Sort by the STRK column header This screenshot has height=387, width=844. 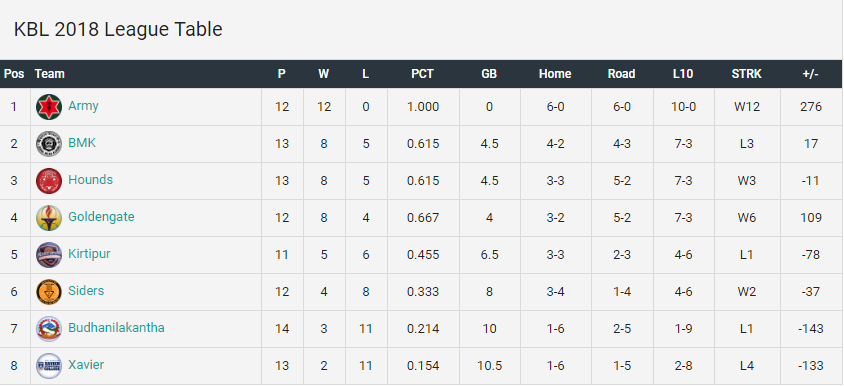point(747,74)
